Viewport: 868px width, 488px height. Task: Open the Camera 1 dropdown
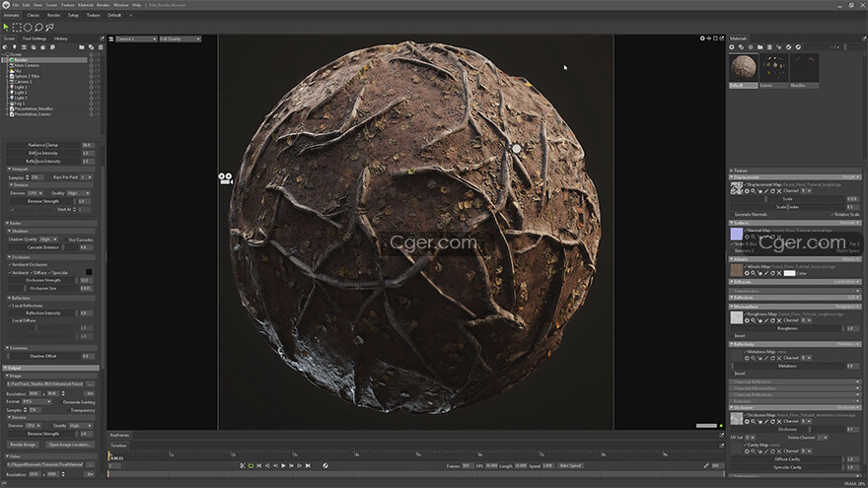click(x=136, y=38)
